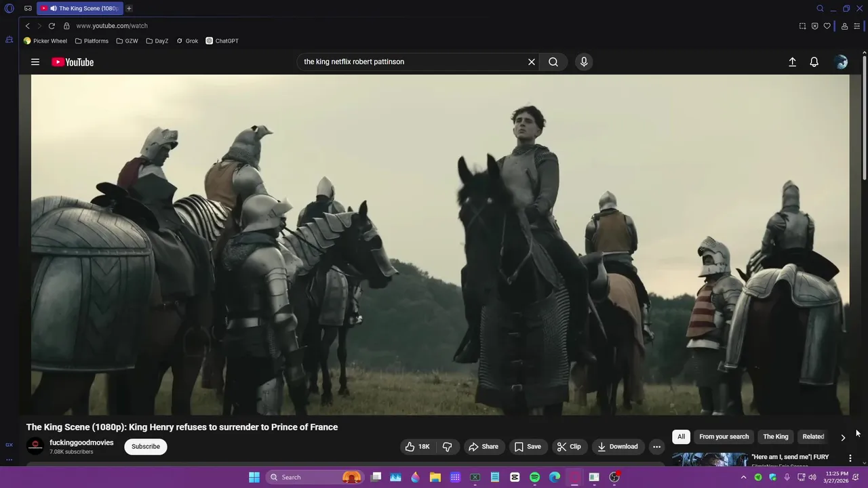Select the All filter chip
The image size is (868, 488).
681,436
